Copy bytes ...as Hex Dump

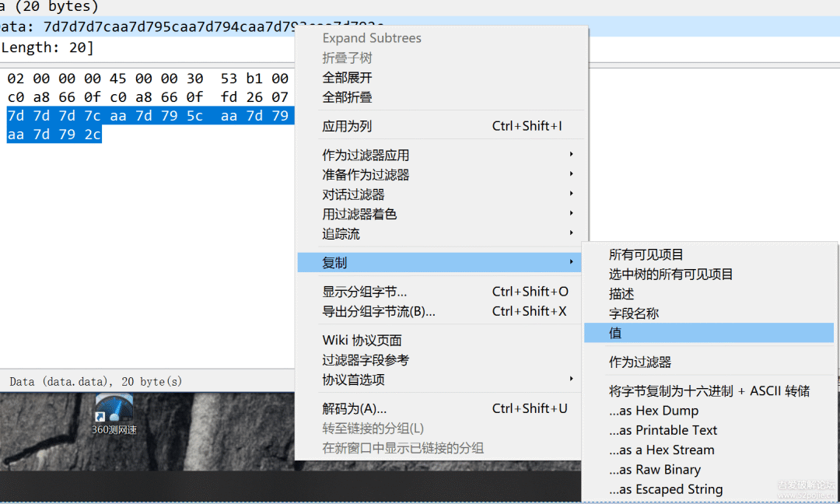[x=709, y=411]
